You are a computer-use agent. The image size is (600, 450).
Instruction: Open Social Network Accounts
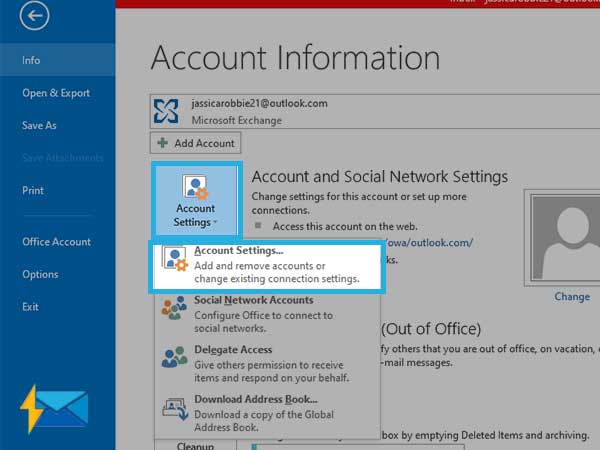pos(267,314)
